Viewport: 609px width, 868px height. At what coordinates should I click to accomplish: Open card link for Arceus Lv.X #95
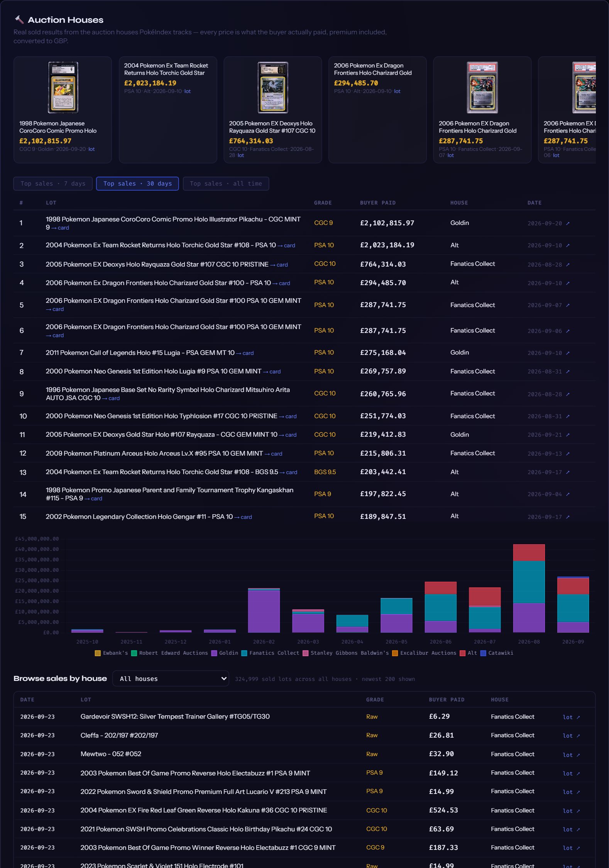coord(273,454)
